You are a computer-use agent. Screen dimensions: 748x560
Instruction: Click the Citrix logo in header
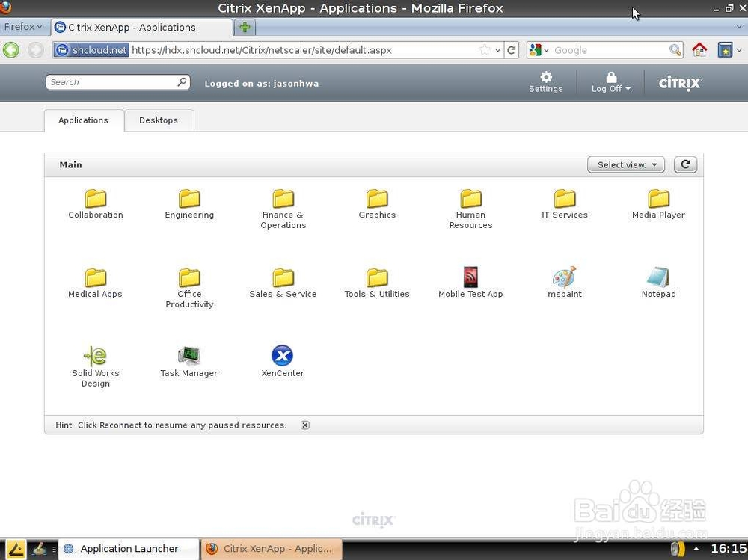click(680, 84)
